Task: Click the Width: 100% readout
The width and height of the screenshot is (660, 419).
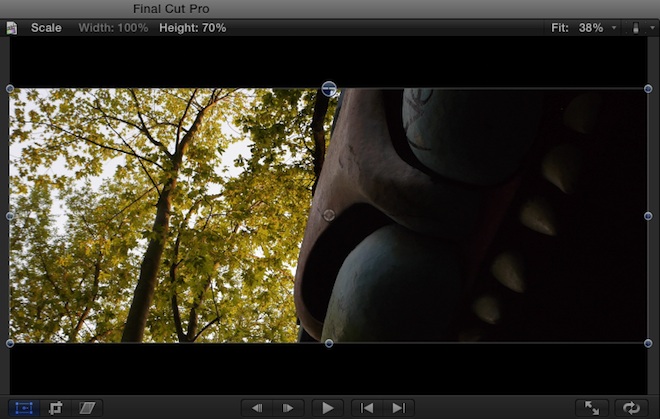Action: pos(113,28)
